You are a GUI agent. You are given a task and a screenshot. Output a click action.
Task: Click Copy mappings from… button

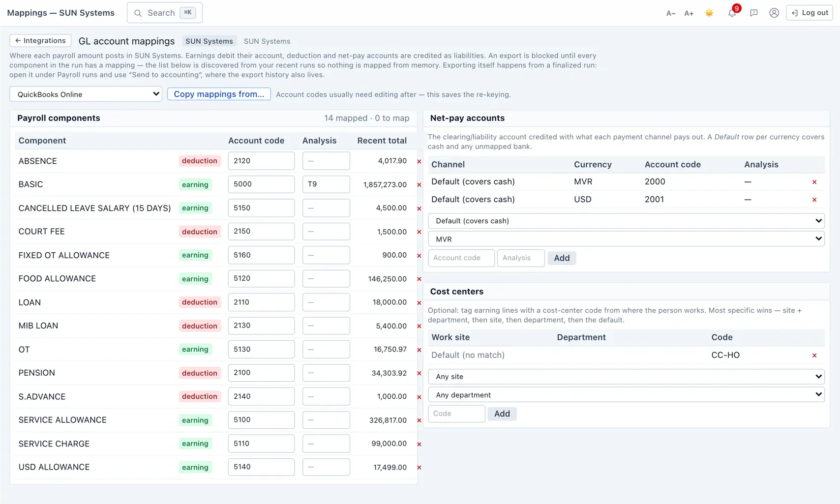(x=219, y=94)
